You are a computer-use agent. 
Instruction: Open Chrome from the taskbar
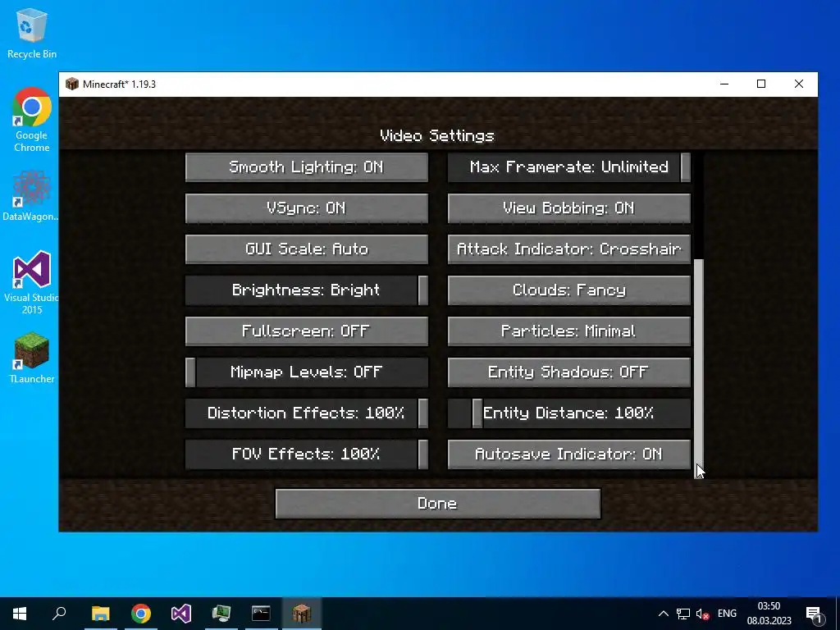[x=141, y=614]
